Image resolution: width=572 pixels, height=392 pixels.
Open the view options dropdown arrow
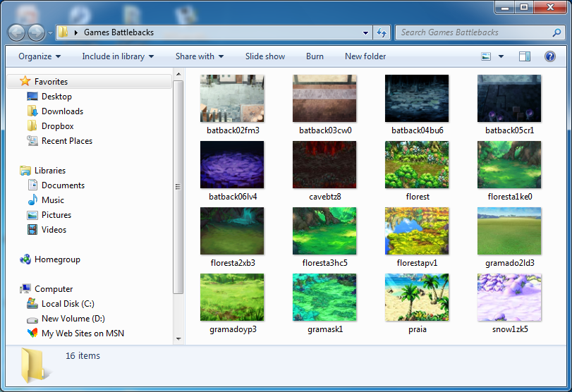tap(501, 56)
